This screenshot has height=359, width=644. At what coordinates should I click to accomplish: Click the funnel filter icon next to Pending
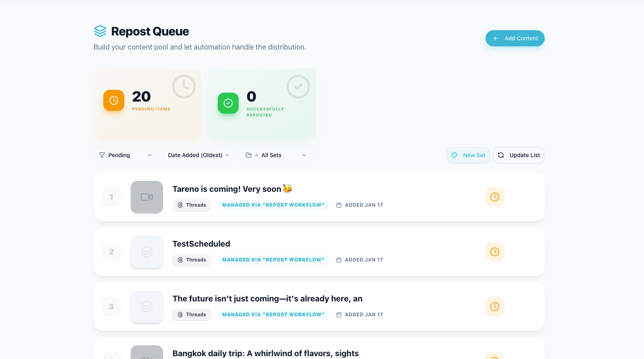coord(102,155)
